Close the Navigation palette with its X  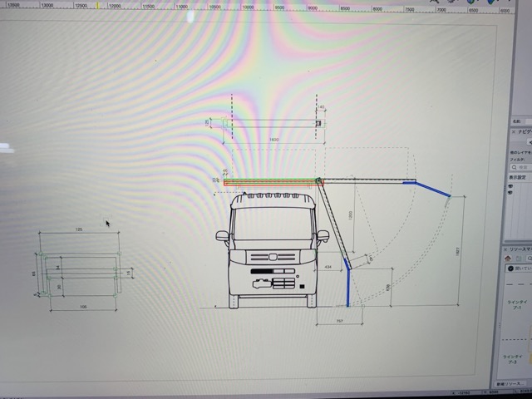coord(514,131)
